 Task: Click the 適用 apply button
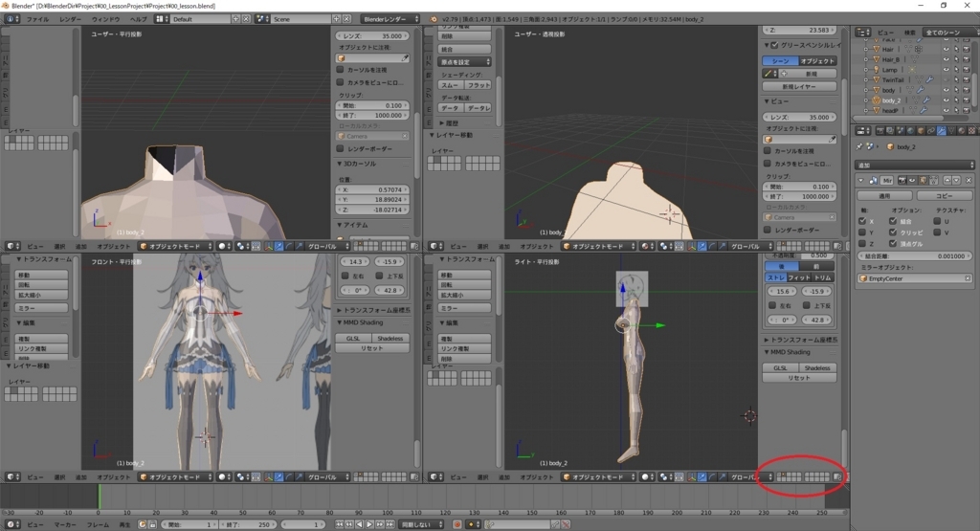click(x=884, y=196)
